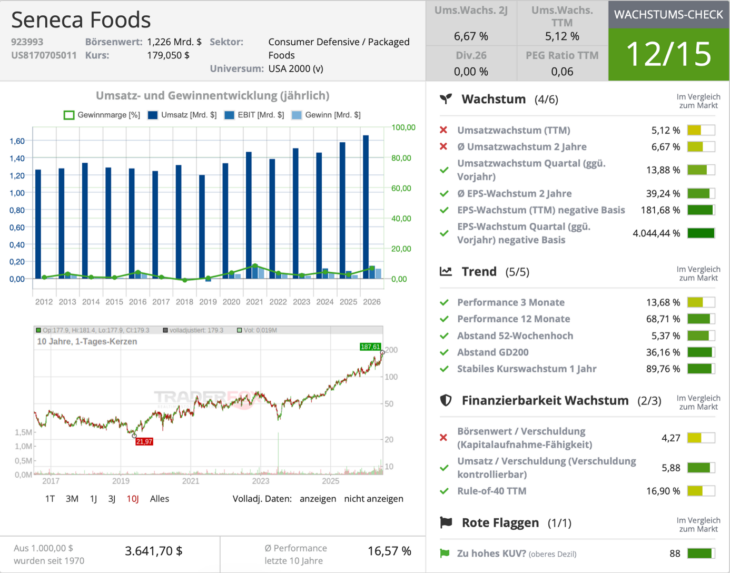Click the 16,57 % performance value

[x=389, y=551]
